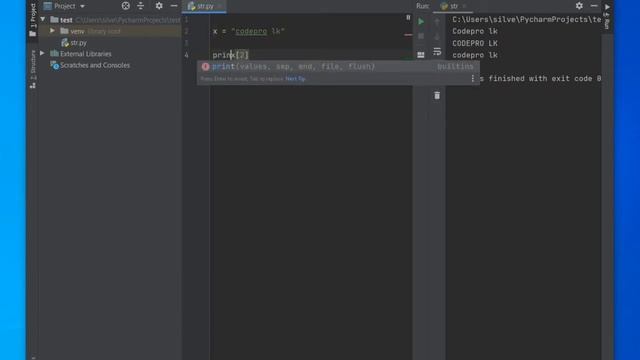Click the locate current file target icon
This screenshot has width=640, height=360.
(126, 6)
